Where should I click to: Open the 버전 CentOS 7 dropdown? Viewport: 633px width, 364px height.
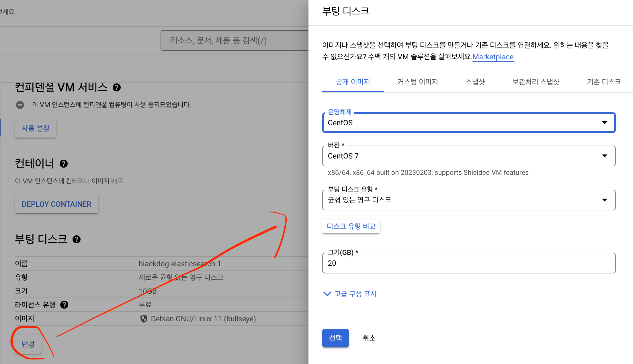468,156
